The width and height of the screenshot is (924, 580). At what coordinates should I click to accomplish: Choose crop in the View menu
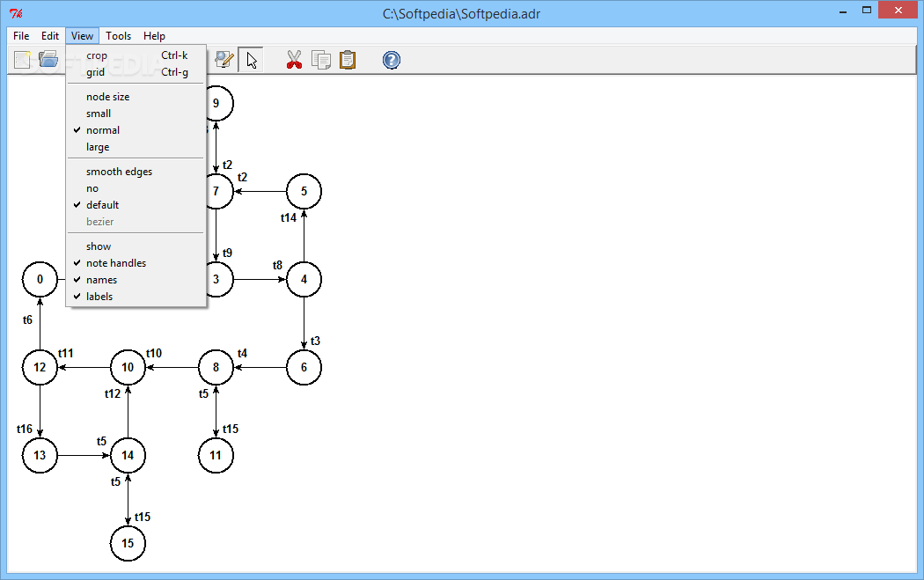pos(136,55)
